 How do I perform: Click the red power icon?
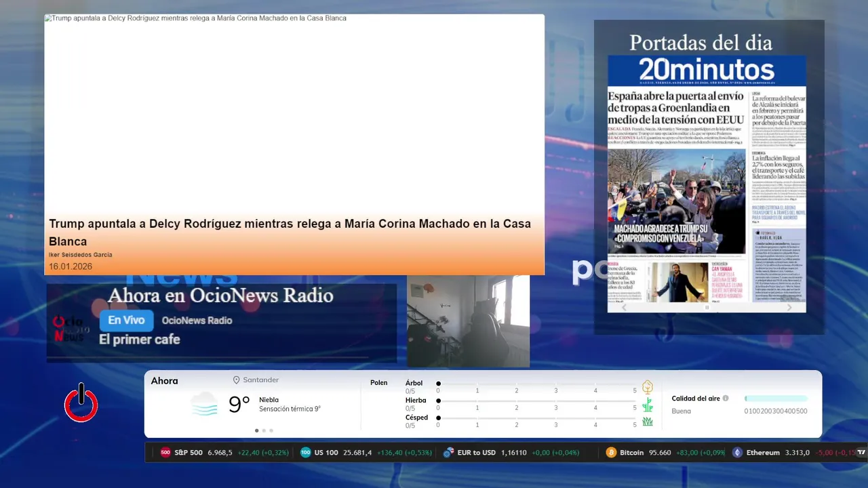(81, 403)
